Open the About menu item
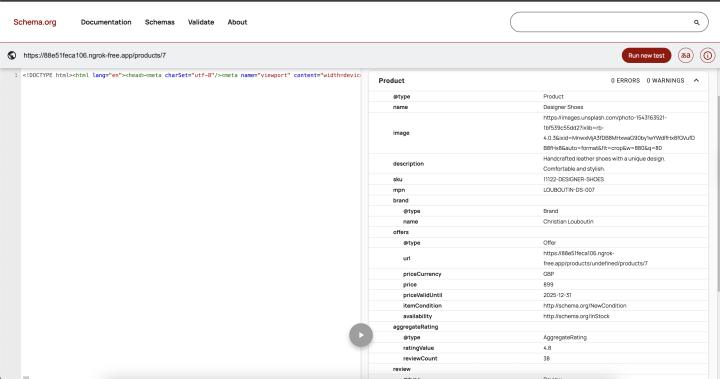 pos(237,22)
